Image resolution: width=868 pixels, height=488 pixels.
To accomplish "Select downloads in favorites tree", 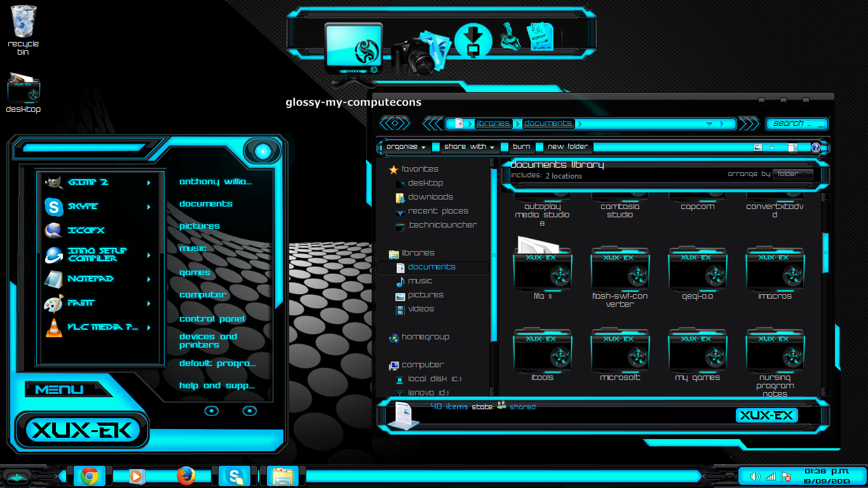I will (x=424, y=197).
